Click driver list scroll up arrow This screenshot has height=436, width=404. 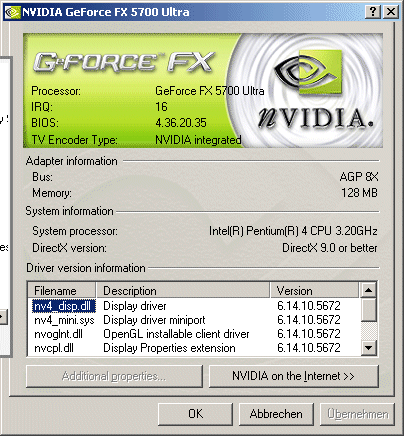click(x=368, y=290)
